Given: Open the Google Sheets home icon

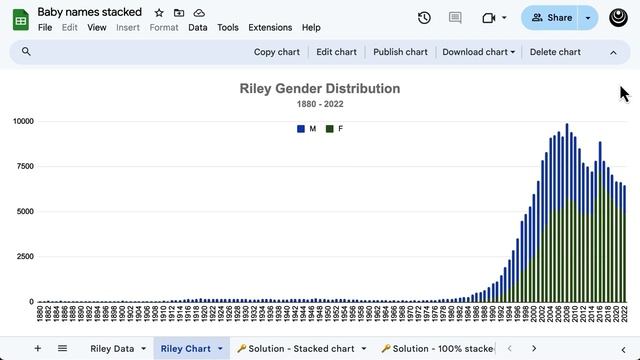Looking at the screenshot, I should tap(21, 19).
